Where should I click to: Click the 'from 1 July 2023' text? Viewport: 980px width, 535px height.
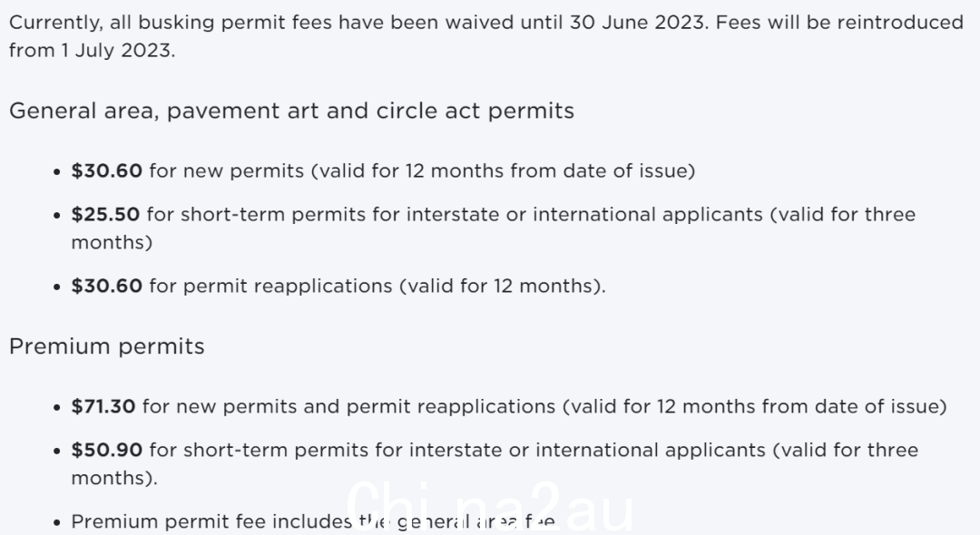(92, 50)
